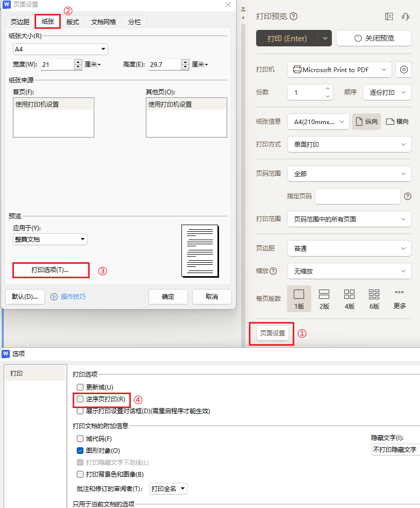The height and width of the screenshot is (508, 420).
Task: Switch to the 版式 tab
Action: [x=73, y=22]
